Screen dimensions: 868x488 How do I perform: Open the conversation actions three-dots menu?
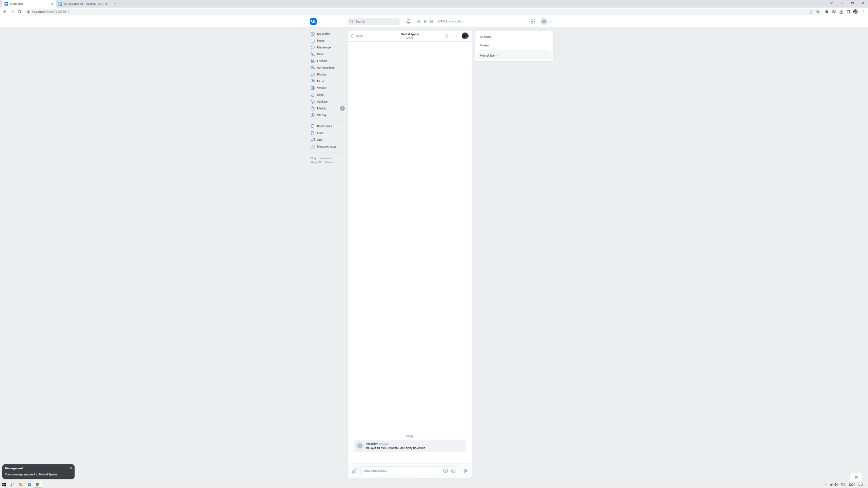pos(455,36)
